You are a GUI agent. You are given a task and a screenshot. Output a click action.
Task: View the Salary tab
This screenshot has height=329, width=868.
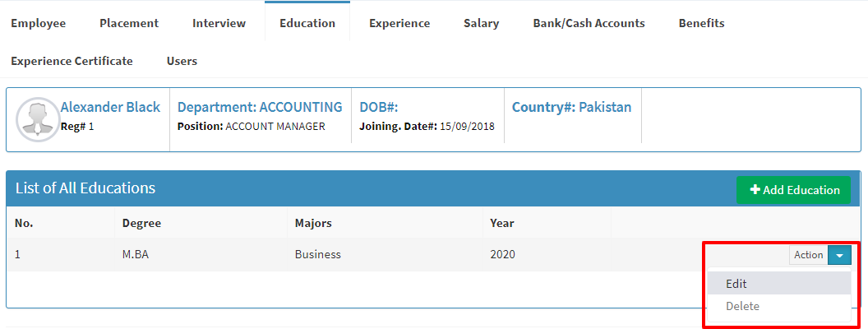click(x=481, y=23)
